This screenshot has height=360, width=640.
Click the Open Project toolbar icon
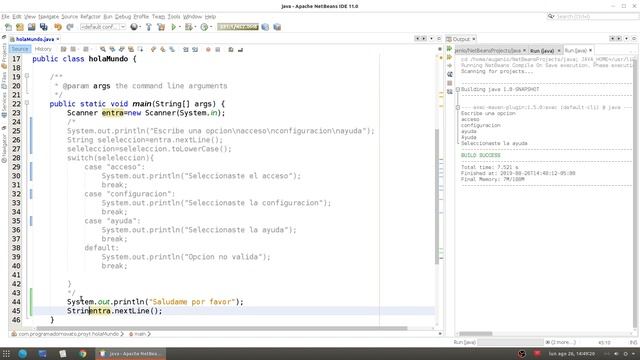point(31,27)
